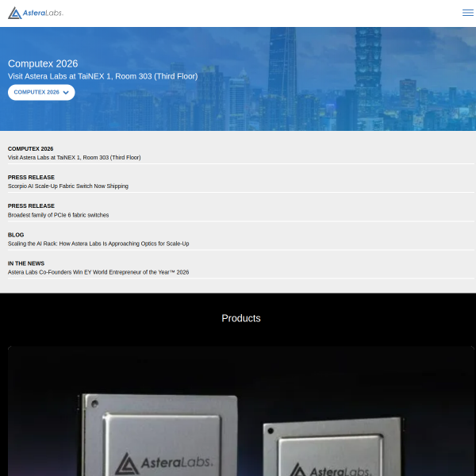Open the blog post on Optics for Scale-Up

click(x=98, y=244)
